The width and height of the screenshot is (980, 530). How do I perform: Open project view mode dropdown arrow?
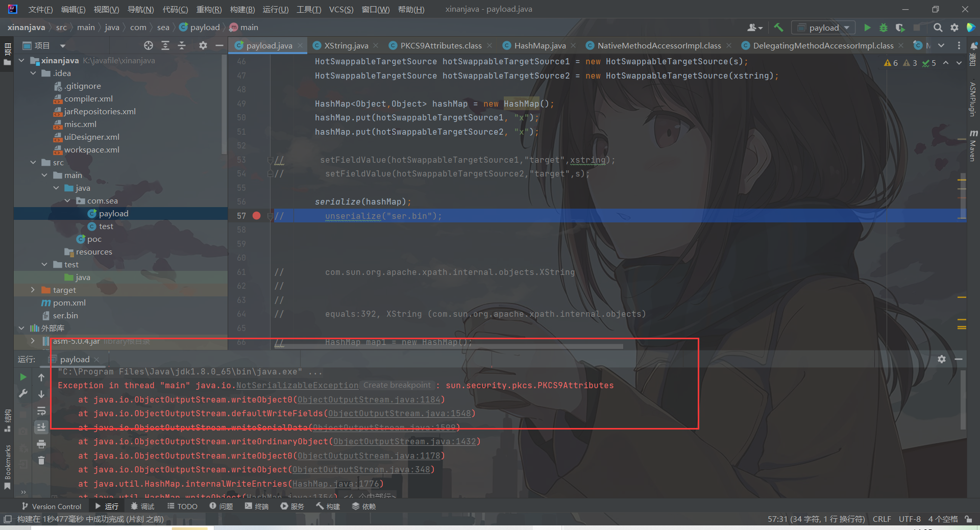tap(62, 45)
